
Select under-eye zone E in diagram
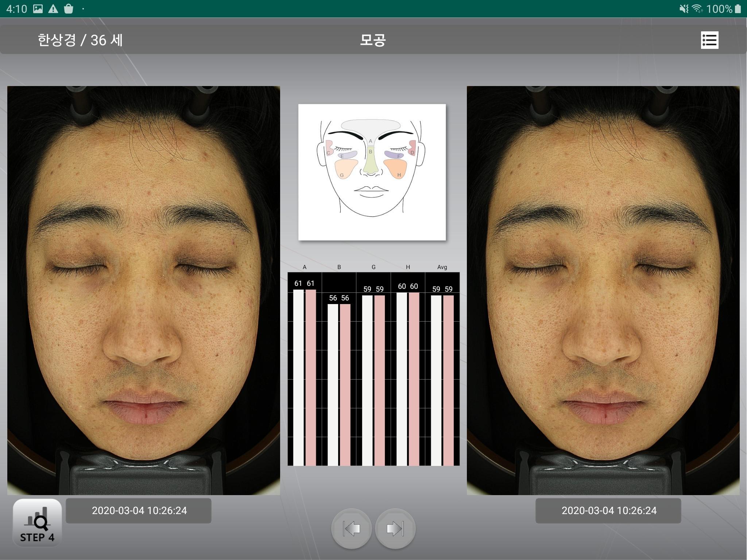click(347, 155)
